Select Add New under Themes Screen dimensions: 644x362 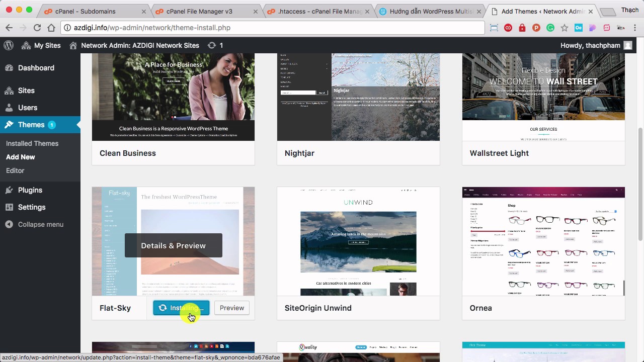pos(21,157)
